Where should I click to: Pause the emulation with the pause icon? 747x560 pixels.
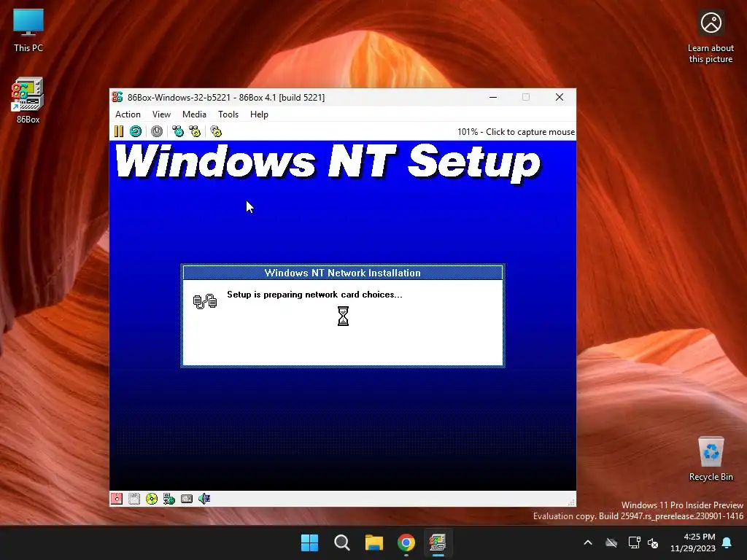(119, 131)
